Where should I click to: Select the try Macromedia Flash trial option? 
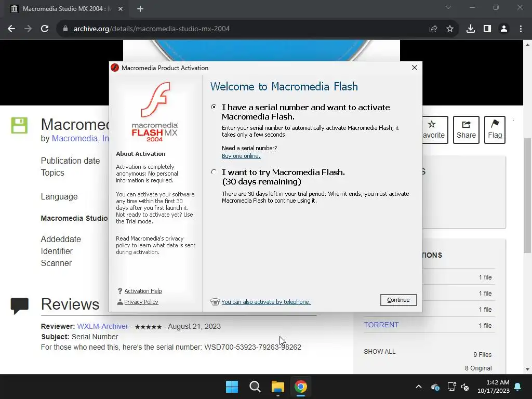tap(214, 171)
